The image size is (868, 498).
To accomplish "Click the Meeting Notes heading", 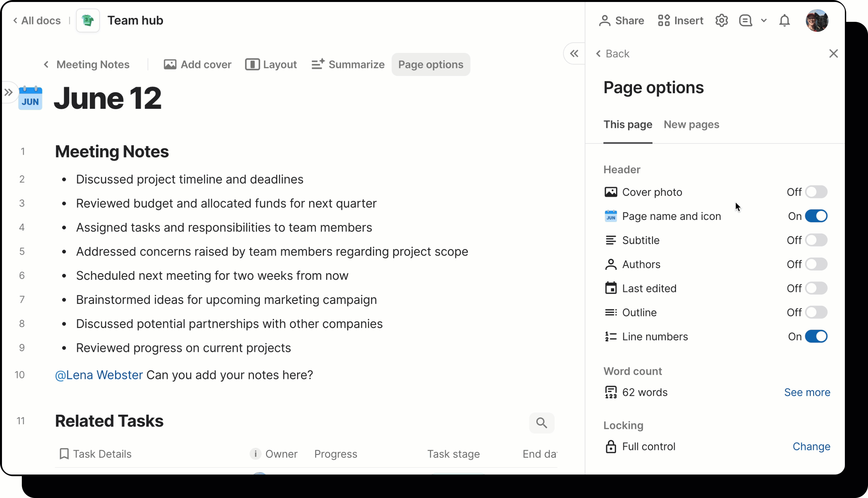I will click(x=112, y=151).
